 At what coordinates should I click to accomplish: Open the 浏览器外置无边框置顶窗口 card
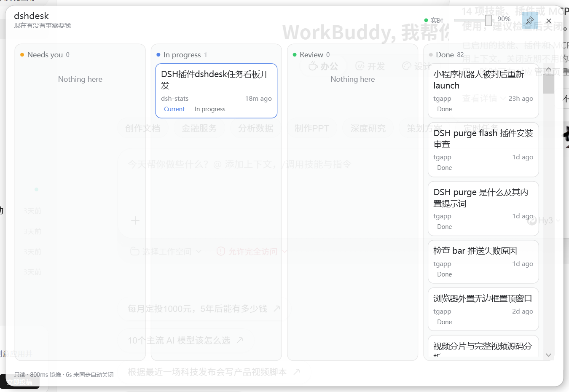click(483, 309)
